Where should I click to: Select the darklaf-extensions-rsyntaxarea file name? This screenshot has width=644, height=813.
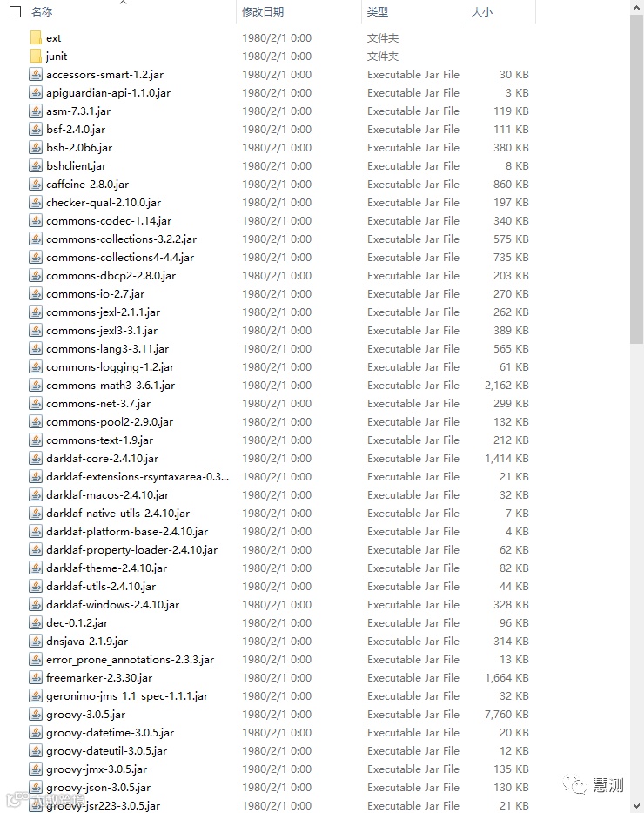(x=138, y=476)
